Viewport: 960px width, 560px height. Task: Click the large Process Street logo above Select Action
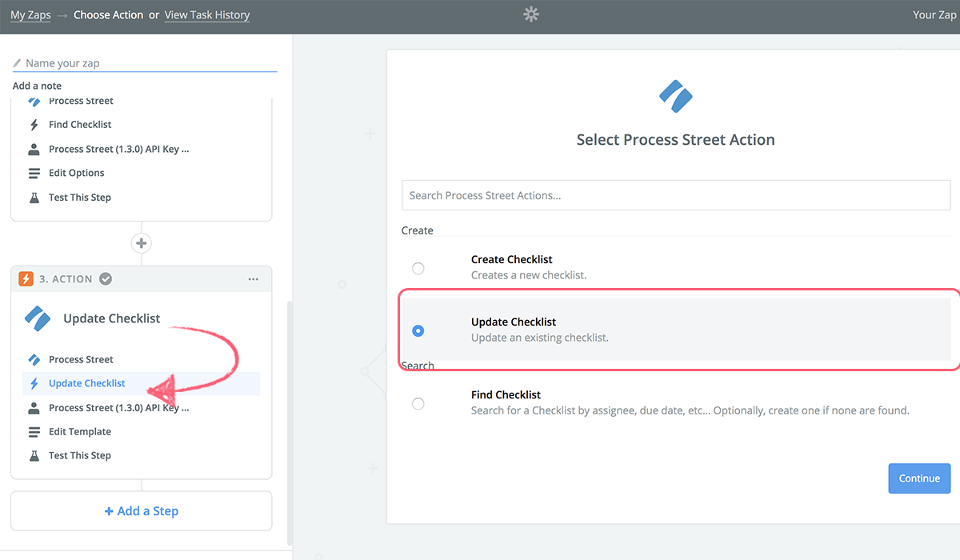pos(676,96)
